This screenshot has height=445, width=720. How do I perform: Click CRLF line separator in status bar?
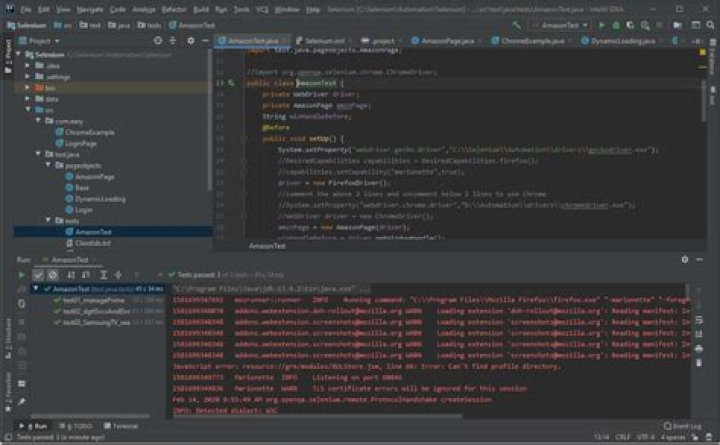(622, 437)
